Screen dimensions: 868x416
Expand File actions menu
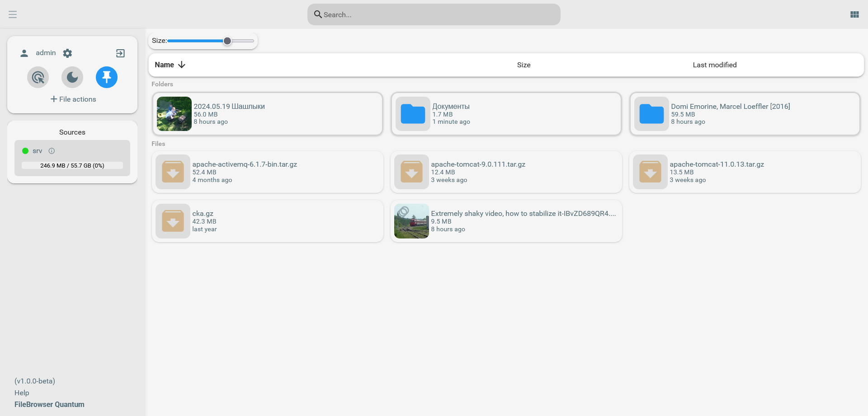tap(73, 99)
